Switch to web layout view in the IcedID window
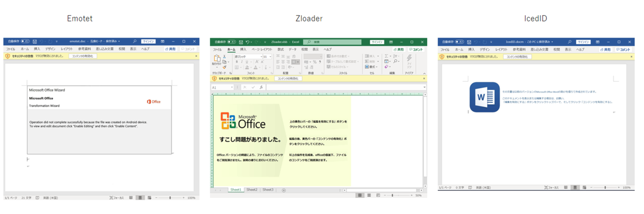The width and height of the screenshot is (644, 214). [584, 188]
